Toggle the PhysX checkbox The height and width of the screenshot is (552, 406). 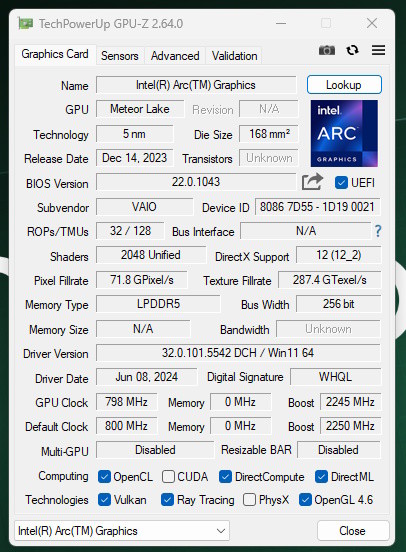[249, 500]
